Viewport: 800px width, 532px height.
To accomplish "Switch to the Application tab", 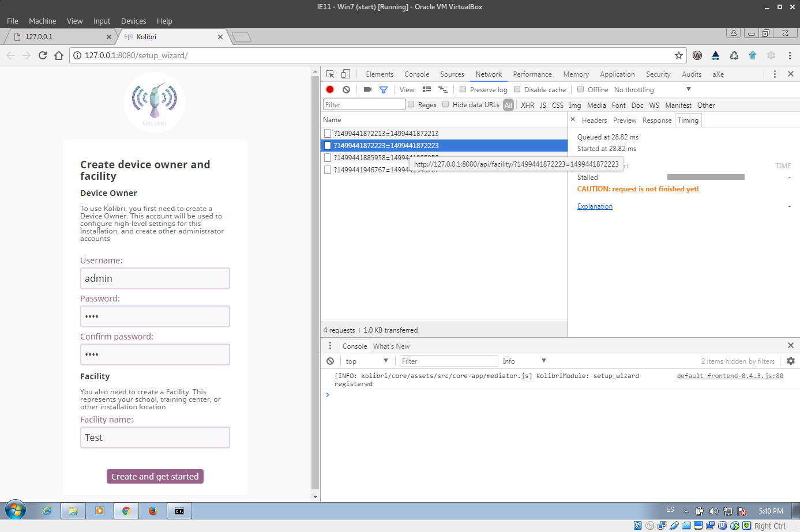I will (617, 74).
